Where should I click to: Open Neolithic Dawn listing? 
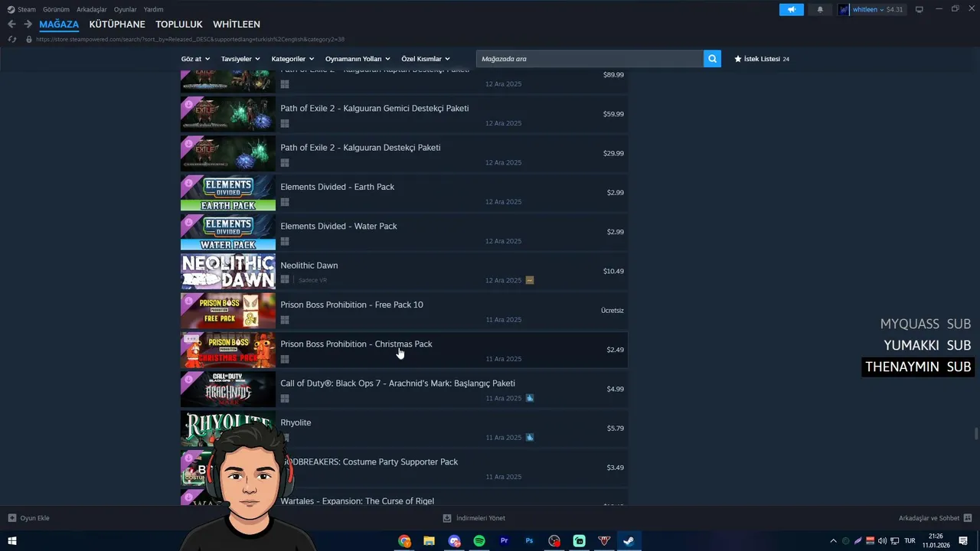pyautogui.click(x=404, y=271)
